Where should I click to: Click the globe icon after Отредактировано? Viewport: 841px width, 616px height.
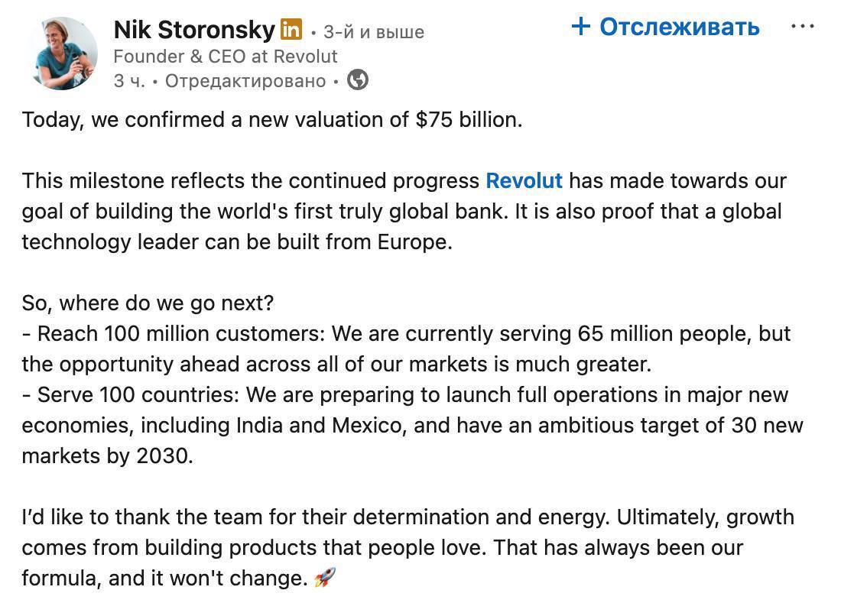(356, 79)
